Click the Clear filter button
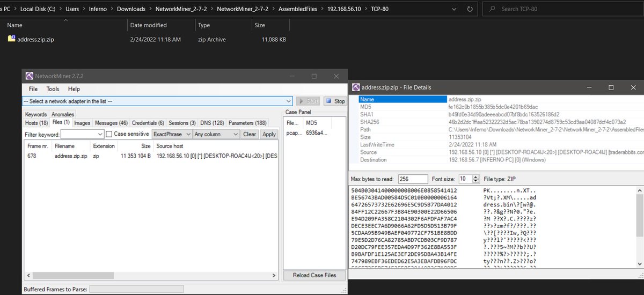Viewport: 644px width, 295px height. [250, 134]
